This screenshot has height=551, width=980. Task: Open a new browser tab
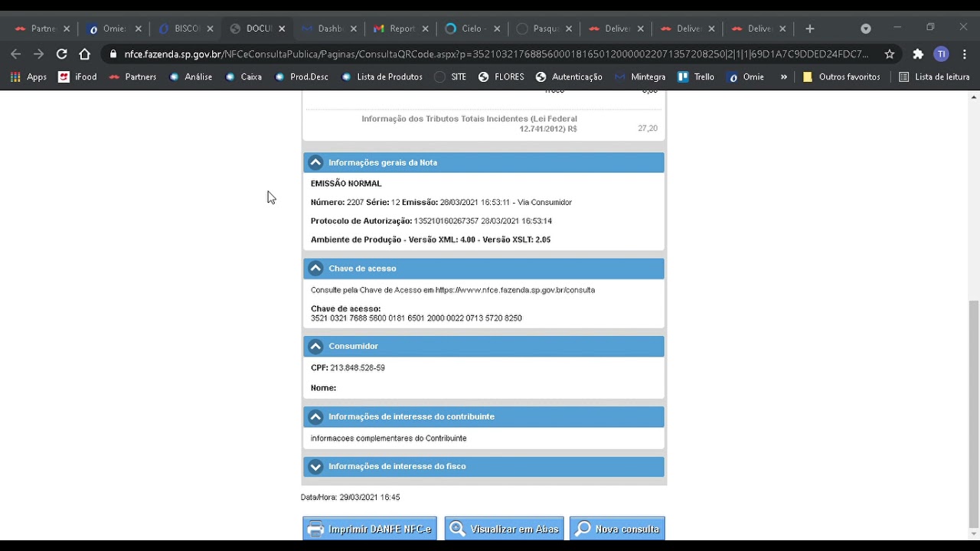coord(810,28)
